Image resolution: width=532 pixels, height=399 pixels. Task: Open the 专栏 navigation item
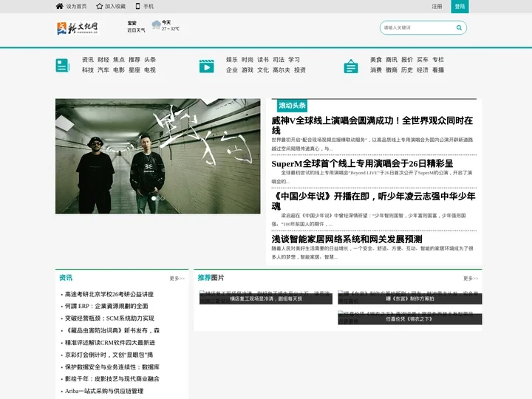(438, 60)
